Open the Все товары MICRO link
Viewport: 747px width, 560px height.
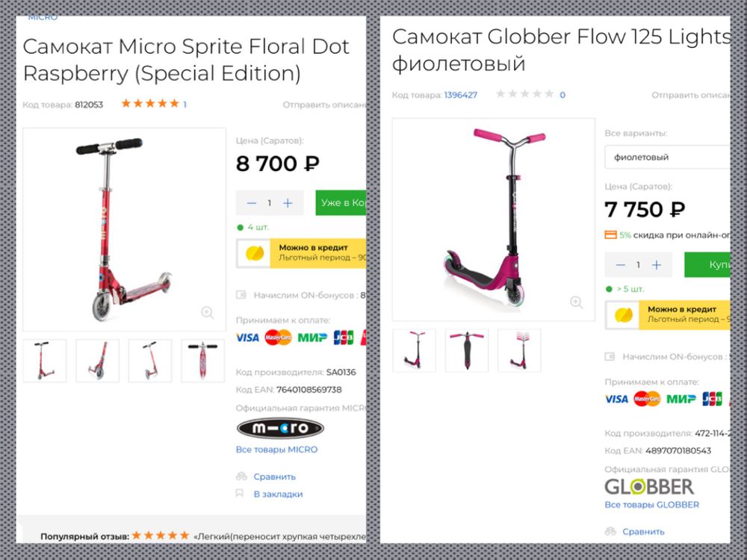[276, 449]
